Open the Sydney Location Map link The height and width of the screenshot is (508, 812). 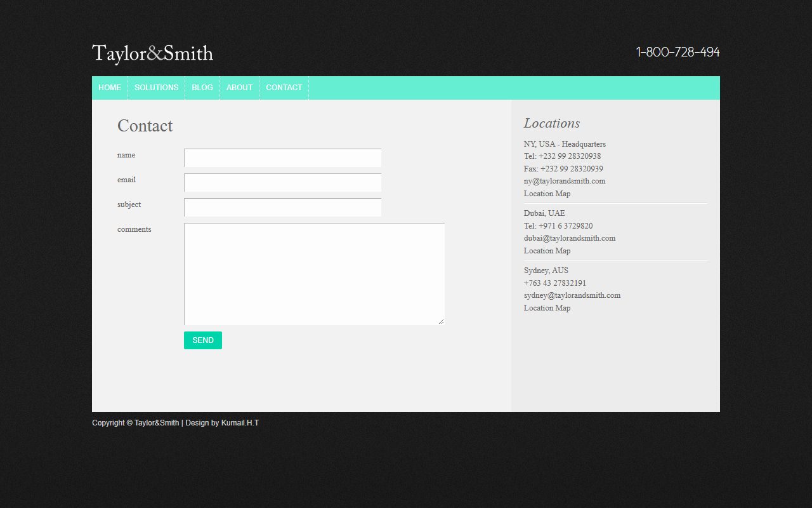coord(547,308)
